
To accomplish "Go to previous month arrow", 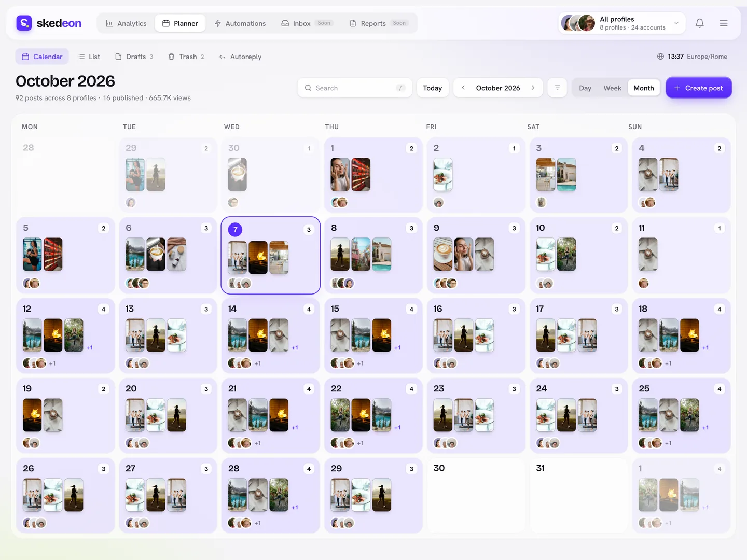I will [463, 88].
